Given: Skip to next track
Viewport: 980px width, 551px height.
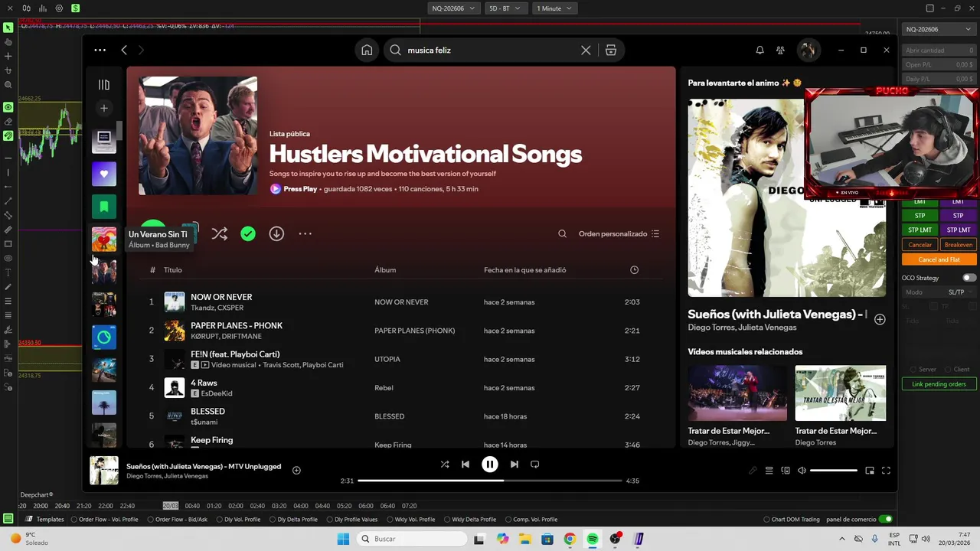Looking at the screenshot, I should pos(514,464).
